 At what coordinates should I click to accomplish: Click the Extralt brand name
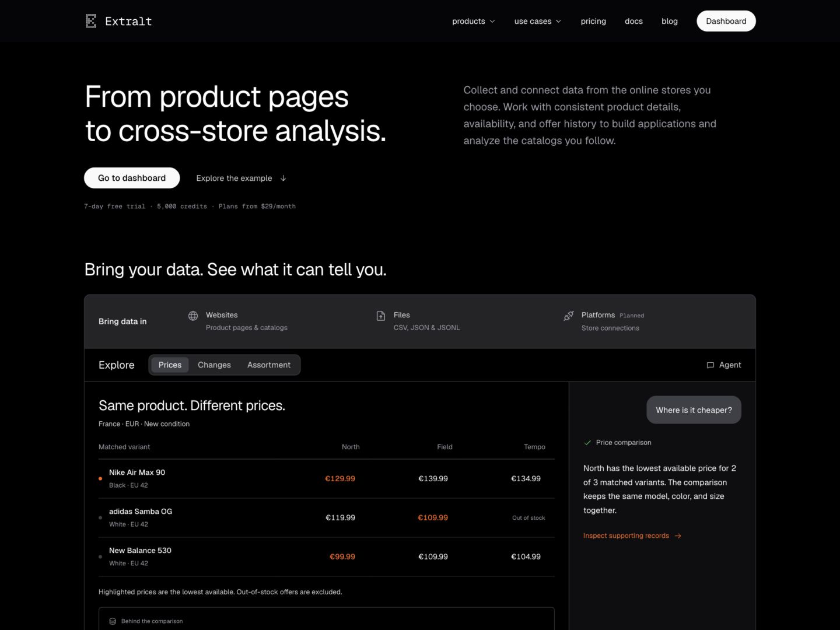tap(128, 22)
